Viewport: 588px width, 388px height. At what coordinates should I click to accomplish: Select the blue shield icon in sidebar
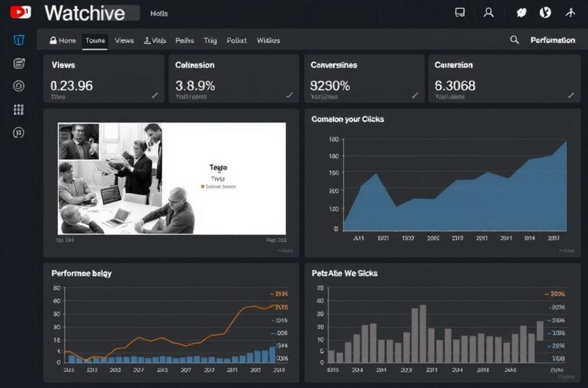tap(19, 40)
